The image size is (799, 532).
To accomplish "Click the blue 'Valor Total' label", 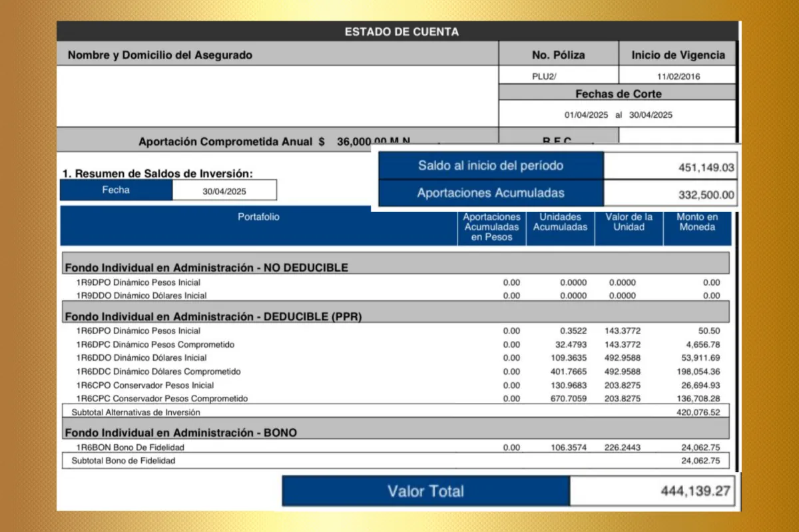I will (x=426, y=491).
